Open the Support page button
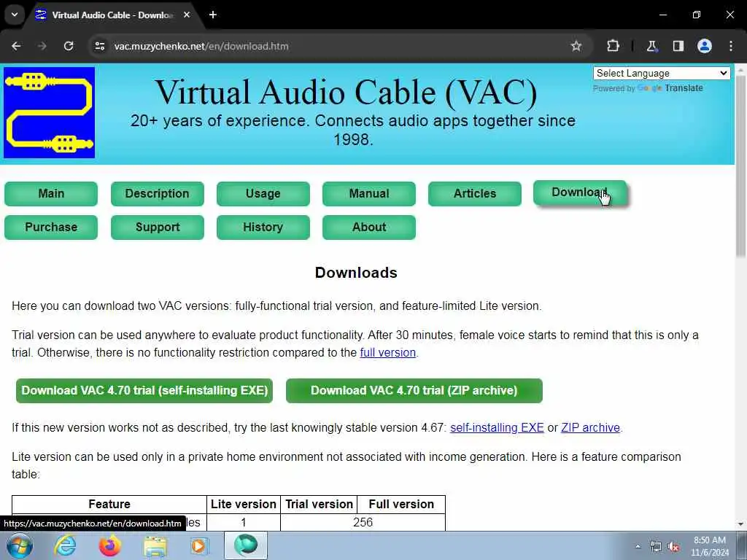747x560 pixels. 158,227
